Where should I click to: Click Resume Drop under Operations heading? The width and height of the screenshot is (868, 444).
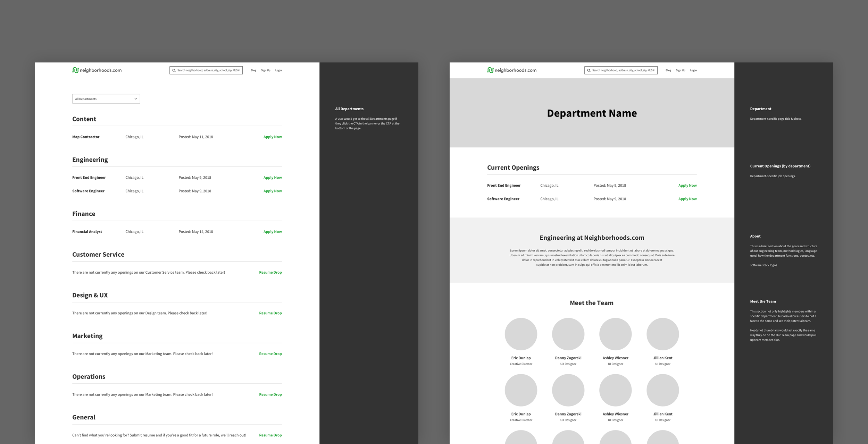coord(270,394)
